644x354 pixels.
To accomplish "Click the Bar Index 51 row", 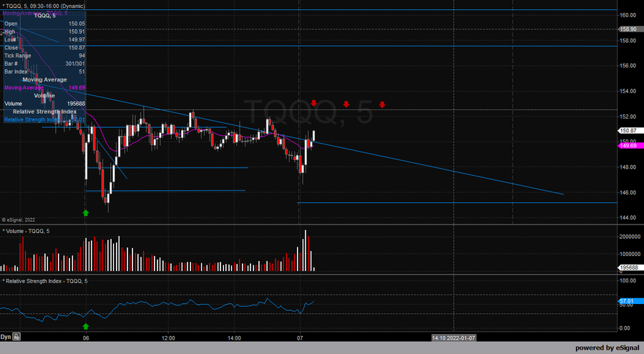I will tap(45, 72).
